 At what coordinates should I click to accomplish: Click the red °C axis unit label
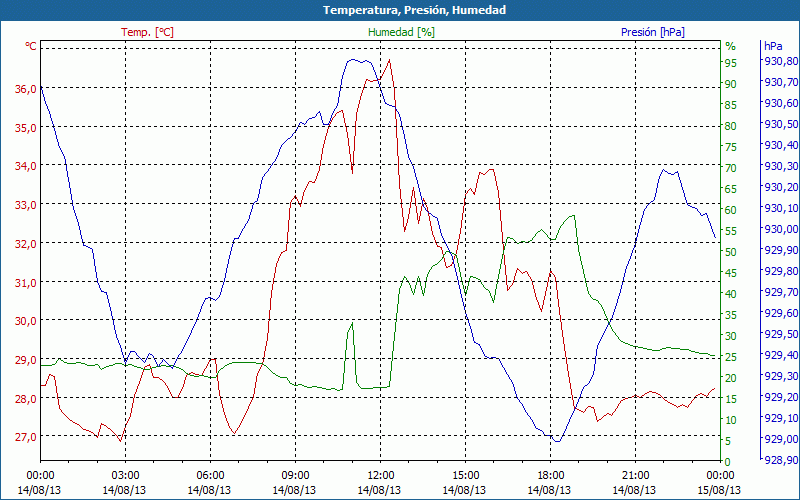pyautogui.click(x=31, y=46)
